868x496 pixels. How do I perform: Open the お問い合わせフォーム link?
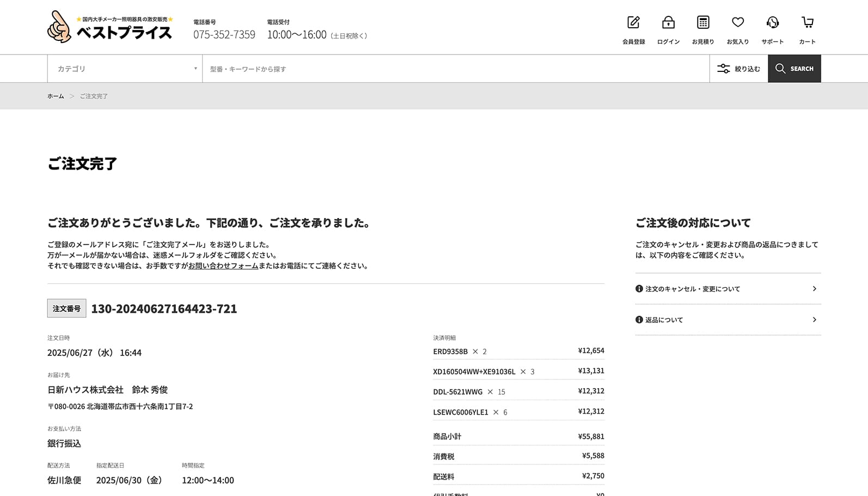point(223,266)
